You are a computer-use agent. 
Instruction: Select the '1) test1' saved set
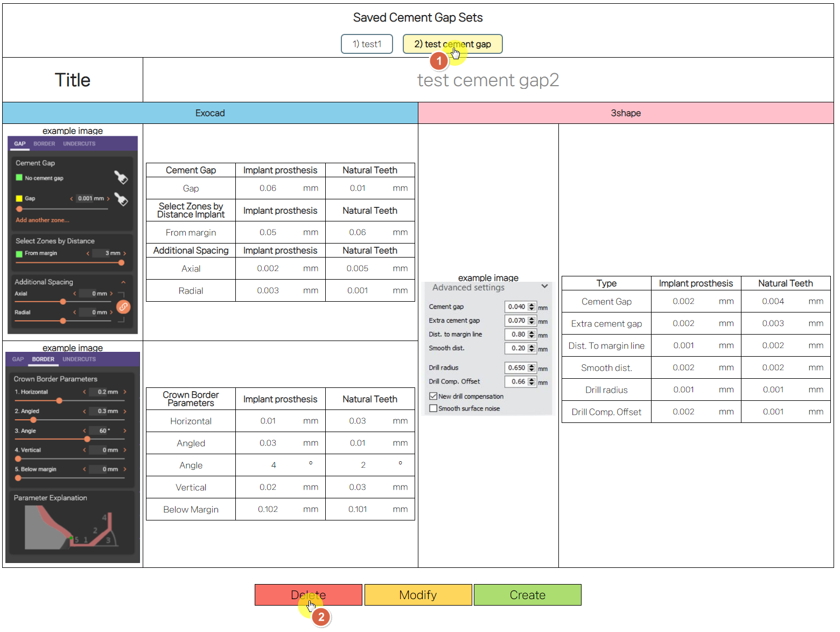367,44
